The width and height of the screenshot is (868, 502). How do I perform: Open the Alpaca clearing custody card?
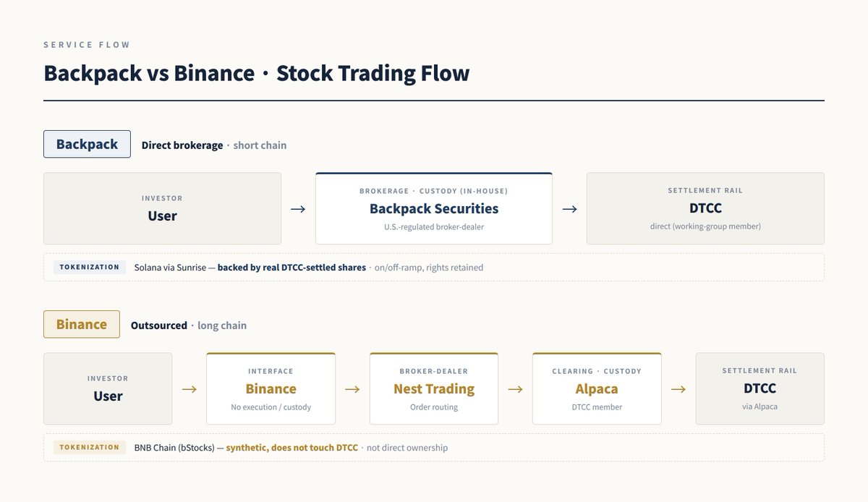(597, 388)
